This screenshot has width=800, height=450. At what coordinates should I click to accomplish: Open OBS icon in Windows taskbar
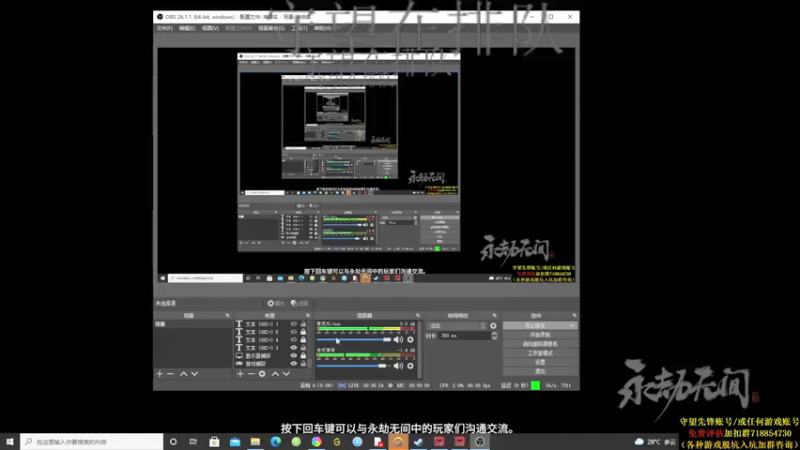[x=480, y=442]
